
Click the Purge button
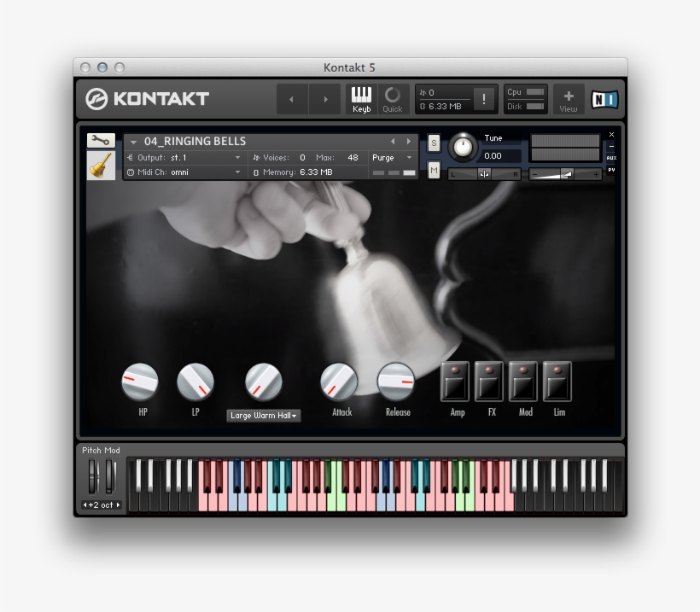coord(384,157)
